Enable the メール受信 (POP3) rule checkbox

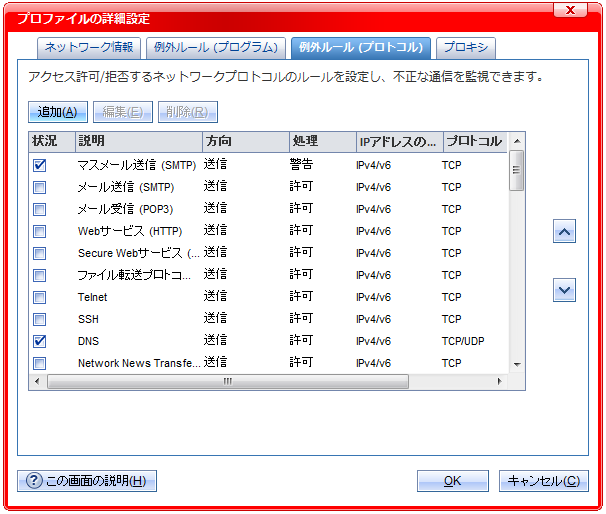coord(40,209)
